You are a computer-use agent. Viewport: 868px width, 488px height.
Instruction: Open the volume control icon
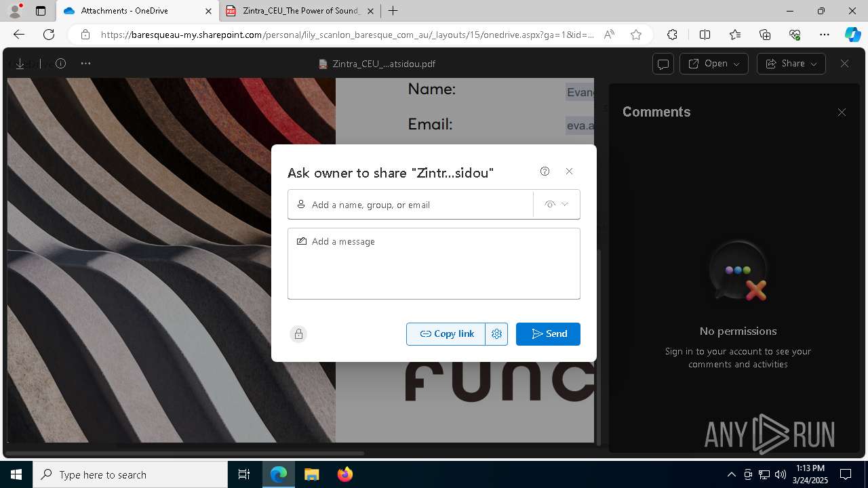click(781, 474)
